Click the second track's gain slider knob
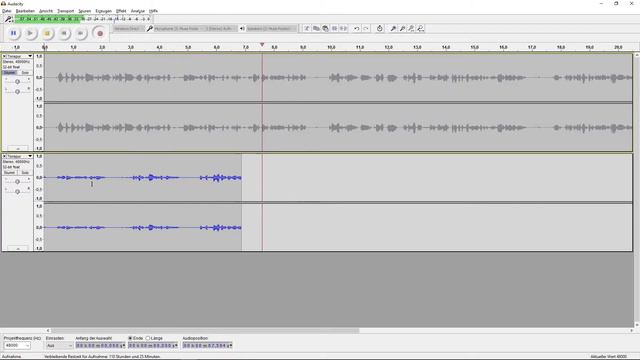Image resolution: width=640 pixels, height=360 pixels. (17, 182)
